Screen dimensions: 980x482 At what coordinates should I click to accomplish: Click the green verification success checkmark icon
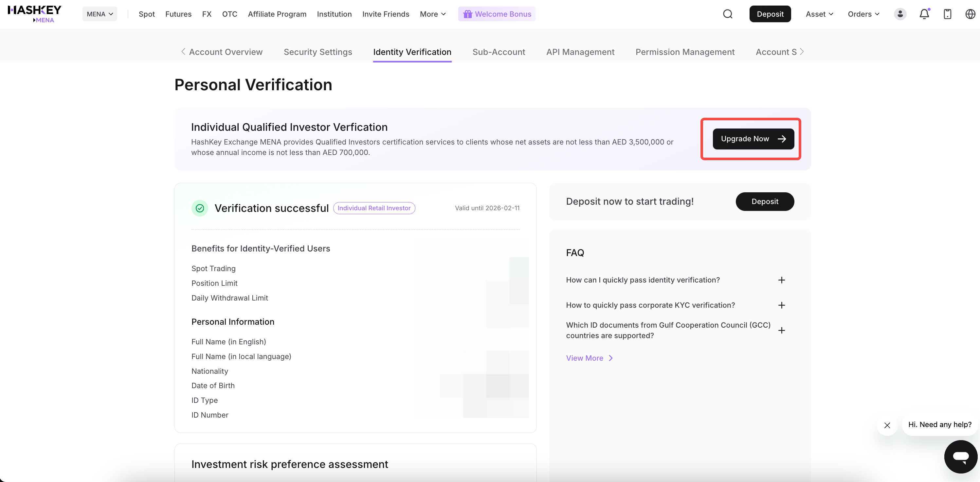(x=200, y=208)
